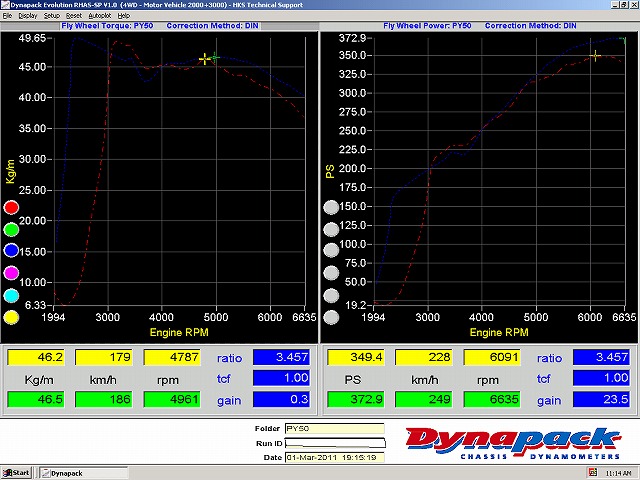Select the green run color circle
640x480 pixels.
click(x=11, y=229)
